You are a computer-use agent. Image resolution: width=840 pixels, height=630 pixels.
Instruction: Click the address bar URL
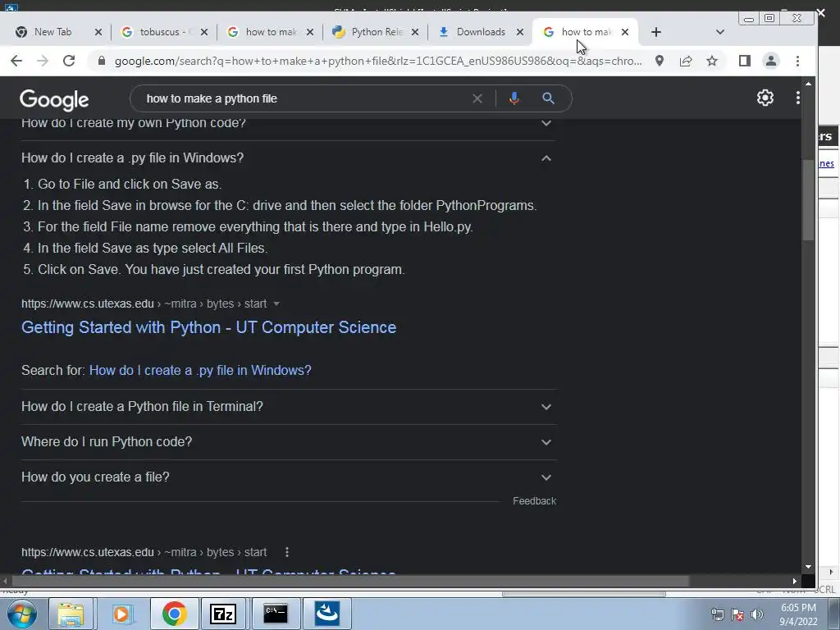377,61
